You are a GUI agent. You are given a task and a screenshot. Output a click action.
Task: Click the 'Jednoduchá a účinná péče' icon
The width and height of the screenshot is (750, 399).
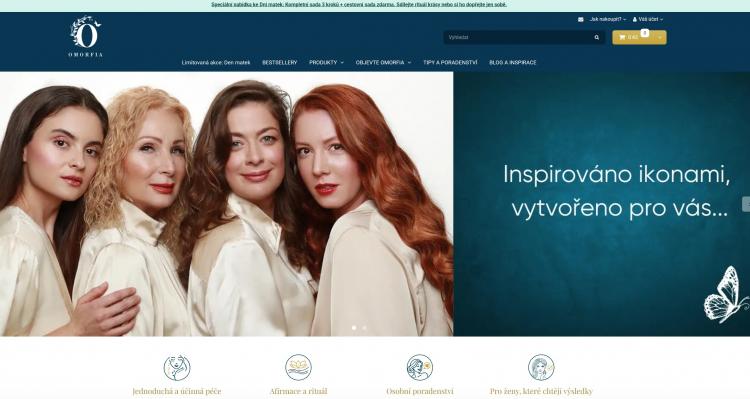(177, 367)
